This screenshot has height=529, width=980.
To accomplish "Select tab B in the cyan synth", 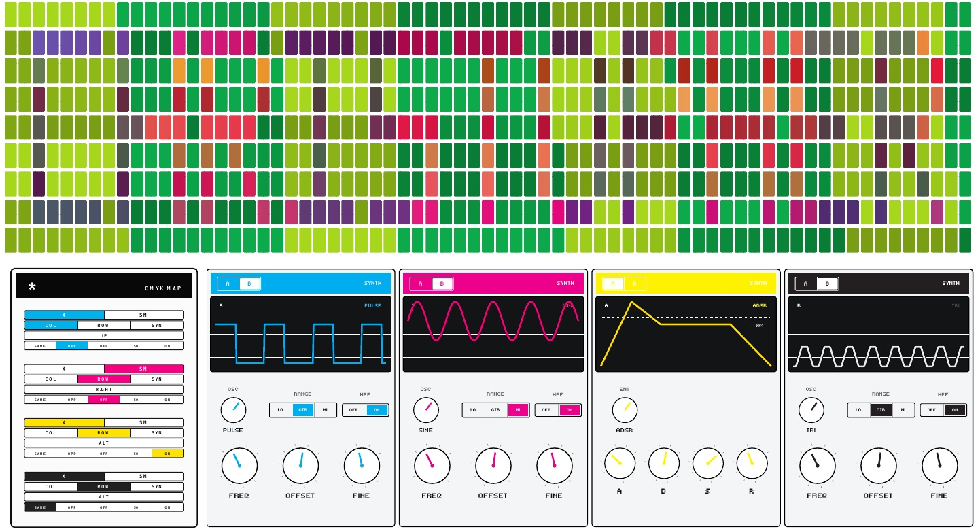I will coord(249,284).
